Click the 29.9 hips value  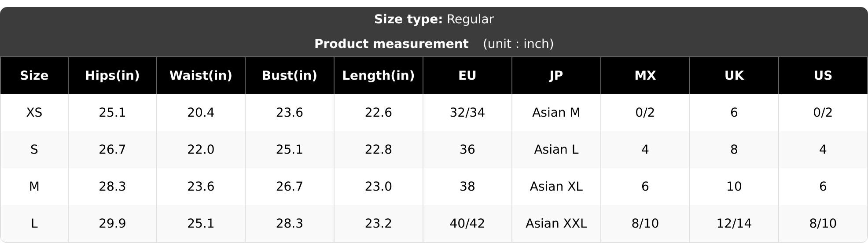click(x=112, y=224)
